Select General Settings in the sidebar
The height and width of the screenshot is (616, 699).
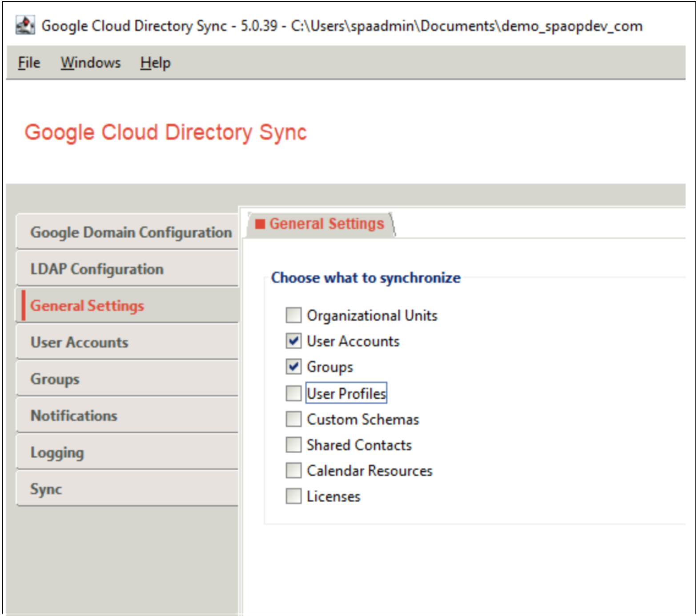[x=87, y=306]
